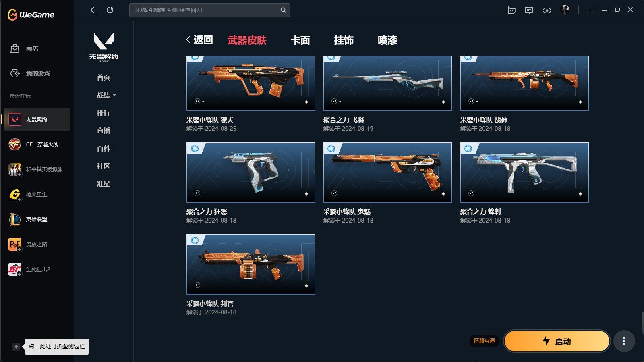Screen dimensions: 644x362
Task: Switch to the 卡面 tab
Action: [x=300, y=40]
